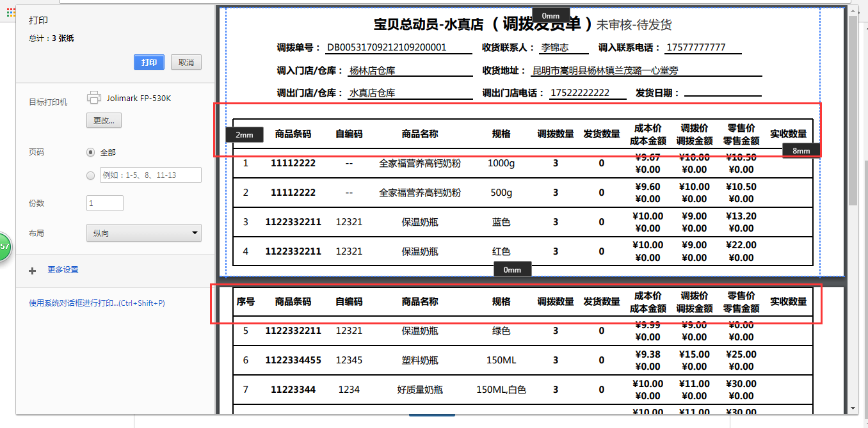This screenshot has height=428, width=868.
Task: Click the left margin handle 2mm
Action: pos(244,135)
